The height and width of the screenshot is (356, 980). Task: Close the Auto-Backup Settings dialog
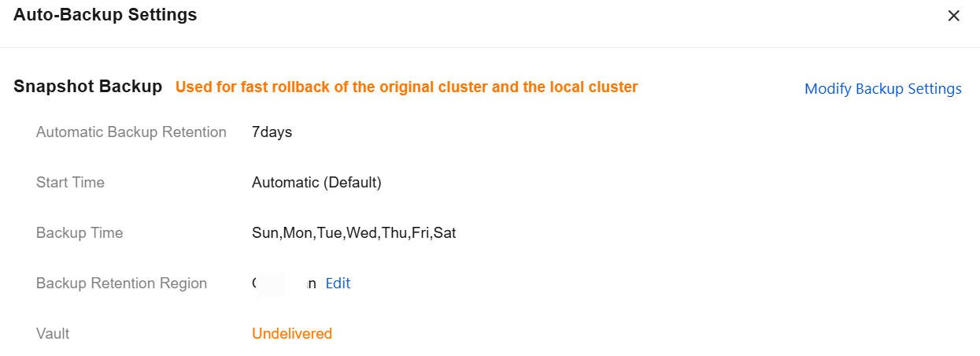pyautogui.click(x=953, y=16)
